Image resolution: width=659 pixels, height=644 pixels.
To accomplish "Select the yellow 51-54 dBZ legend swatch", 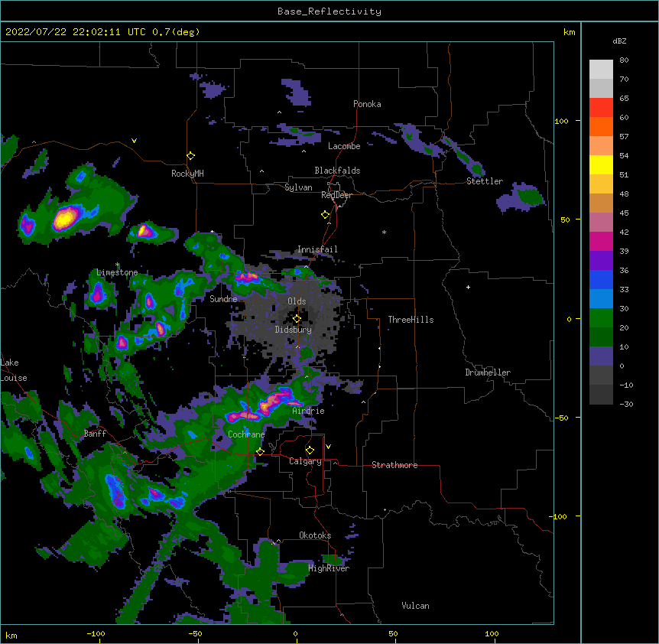I will click(x=601, y=164).
